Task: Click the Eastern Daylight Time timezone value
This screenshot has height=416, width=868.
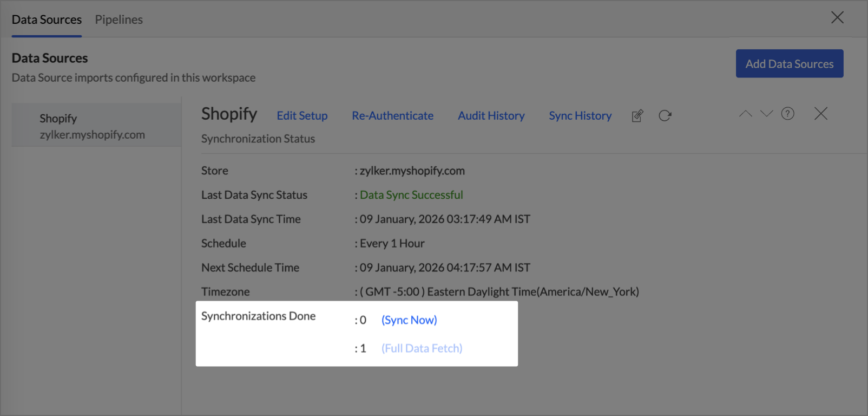Action: point(499,292)
